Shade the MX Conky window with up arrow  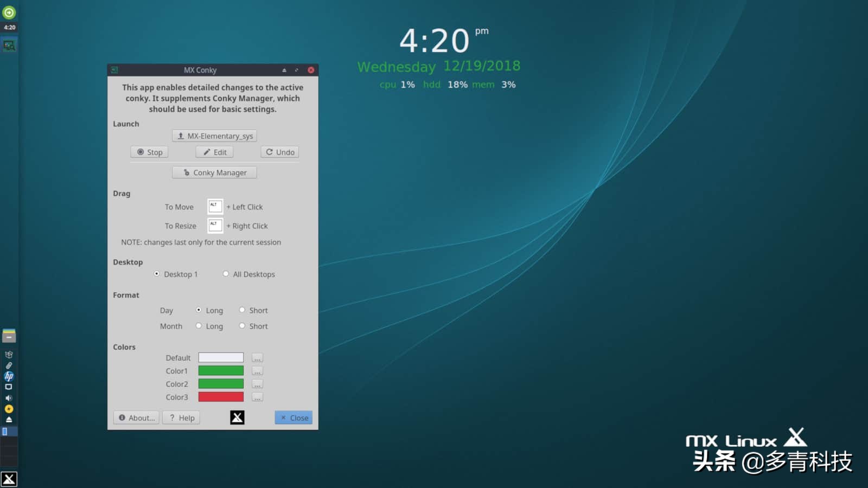point(284,70)
